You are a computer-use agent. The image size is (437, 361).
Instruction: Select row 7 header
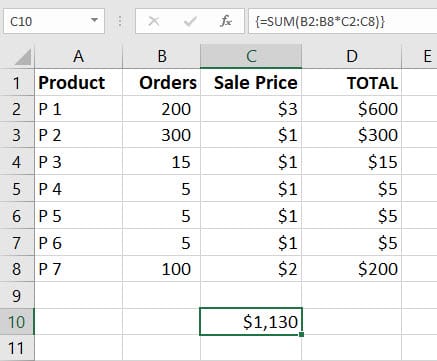point(17,243)
